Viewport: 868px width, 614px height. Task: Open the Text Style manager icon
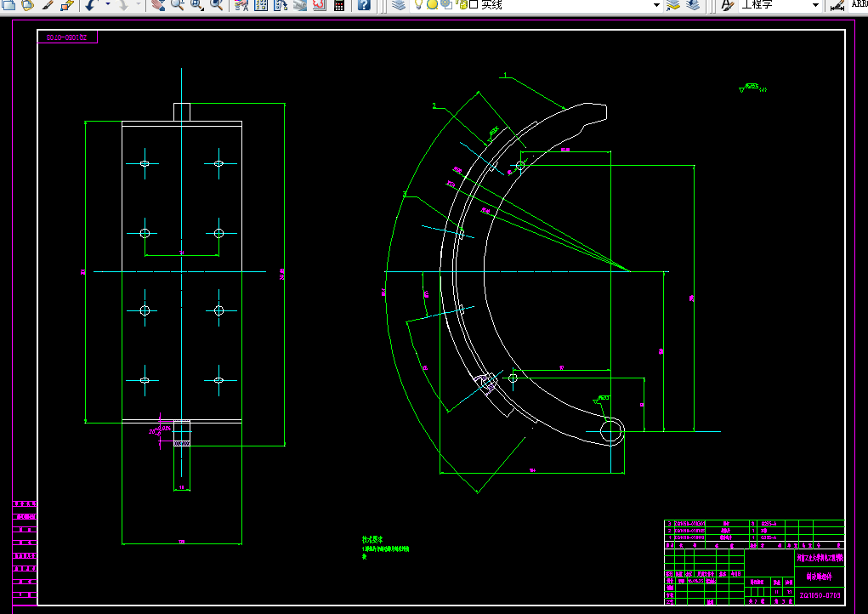[727, 5]
